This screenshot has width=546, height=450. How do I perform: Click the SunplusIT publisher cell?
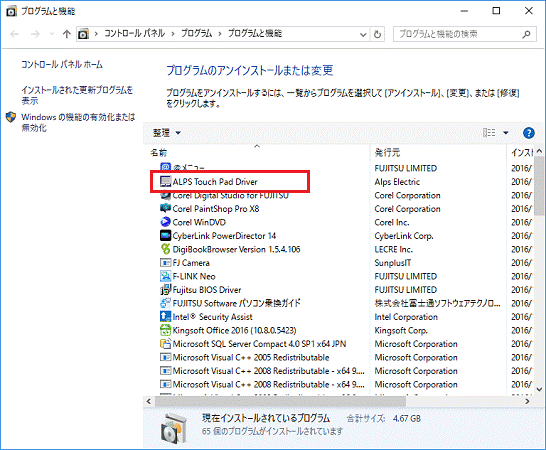click(393, 263)
